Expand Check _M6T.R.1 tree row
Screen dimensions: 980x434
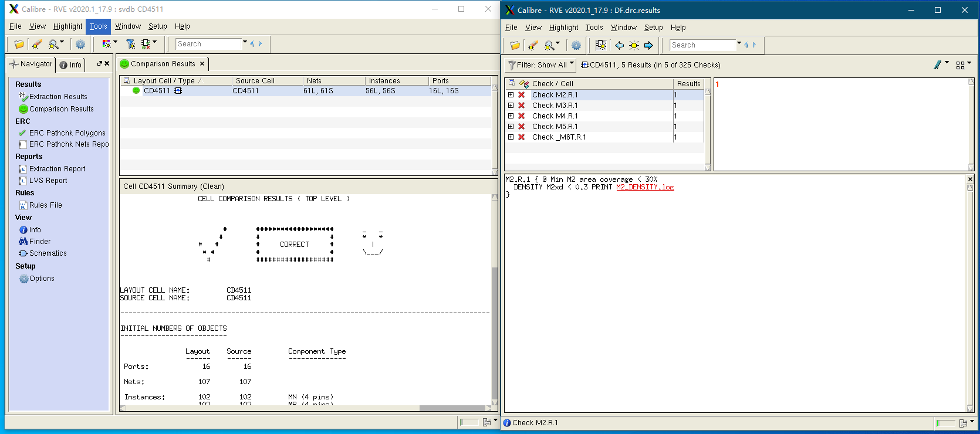click(x=511, y=137)
